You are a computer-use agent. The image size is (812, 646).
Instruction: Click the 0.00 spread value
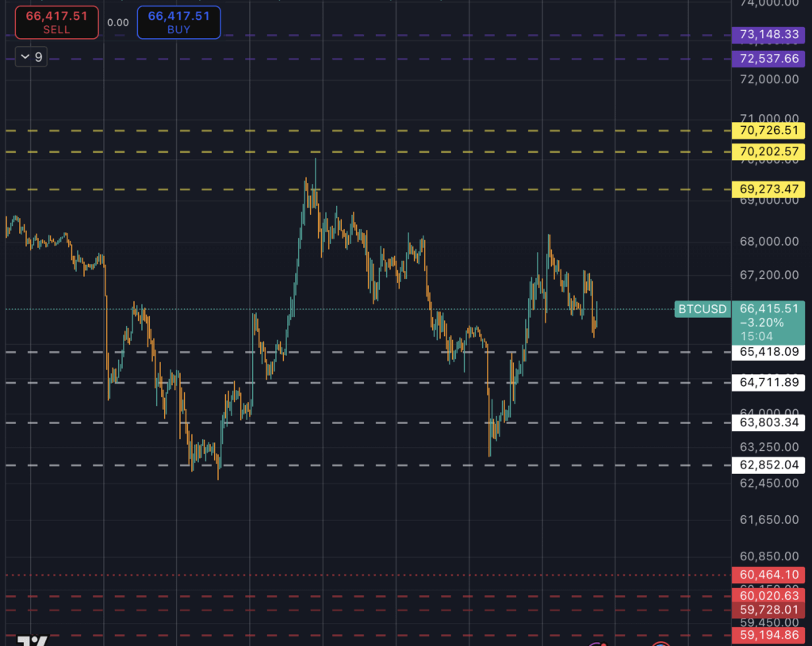[117, 22]
